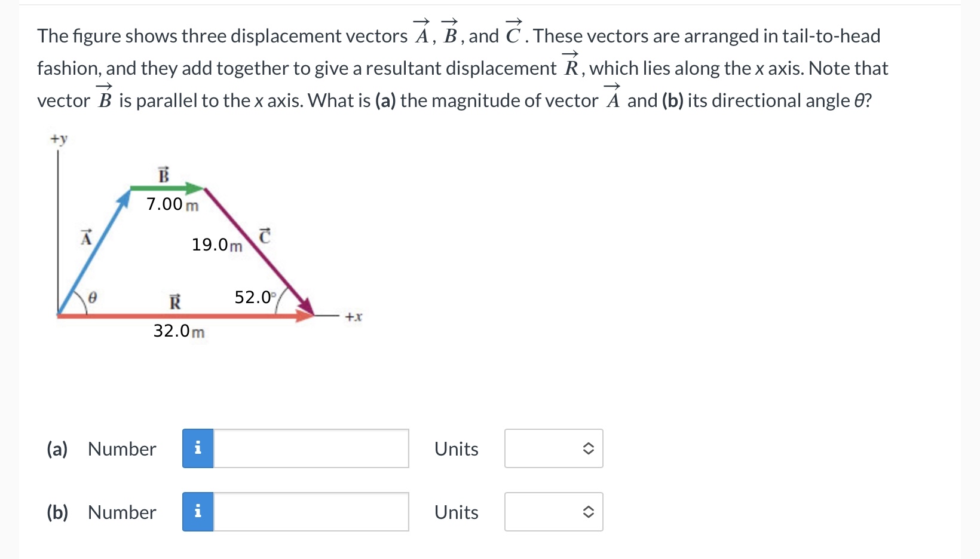Open the Units dropdown for part (a)
The width and height of the screenshot is (980, 559).
(553, 448)
